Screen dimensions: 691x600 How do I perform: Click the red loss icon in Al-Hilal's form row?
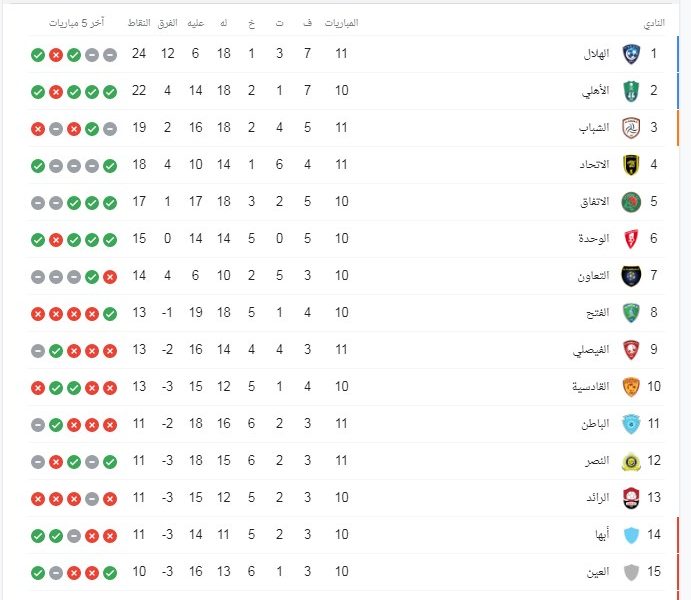coord(56,55)
